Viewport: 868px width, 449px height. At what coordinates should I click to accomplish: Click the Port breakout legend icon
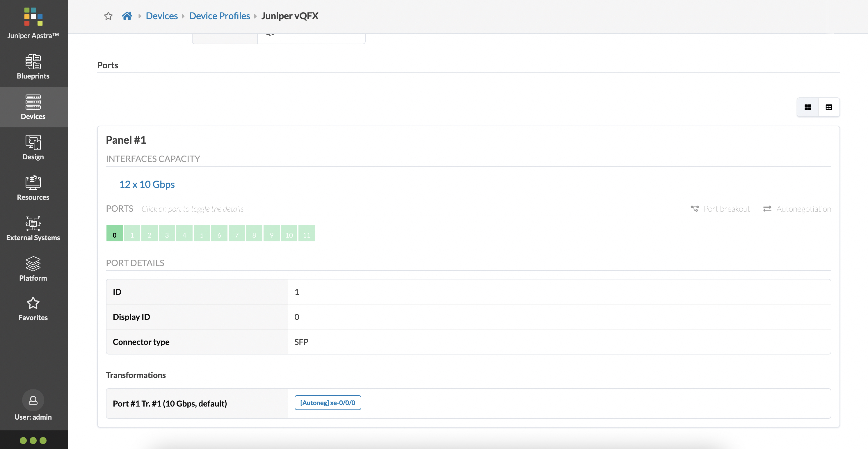pos(694,209)
